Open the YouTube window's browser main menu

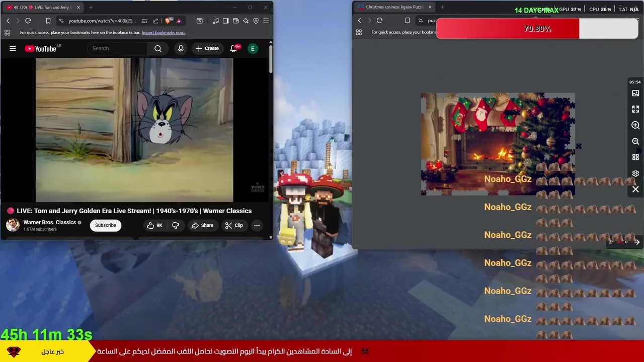coord(266,21)
